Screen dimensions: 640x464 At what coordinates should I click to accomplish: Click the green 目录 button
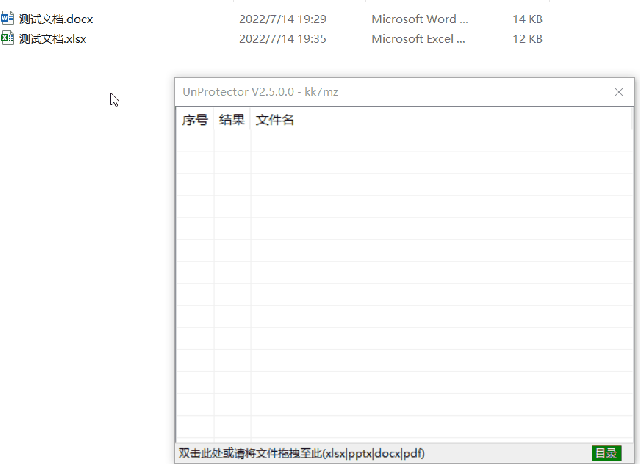point(607,453)
